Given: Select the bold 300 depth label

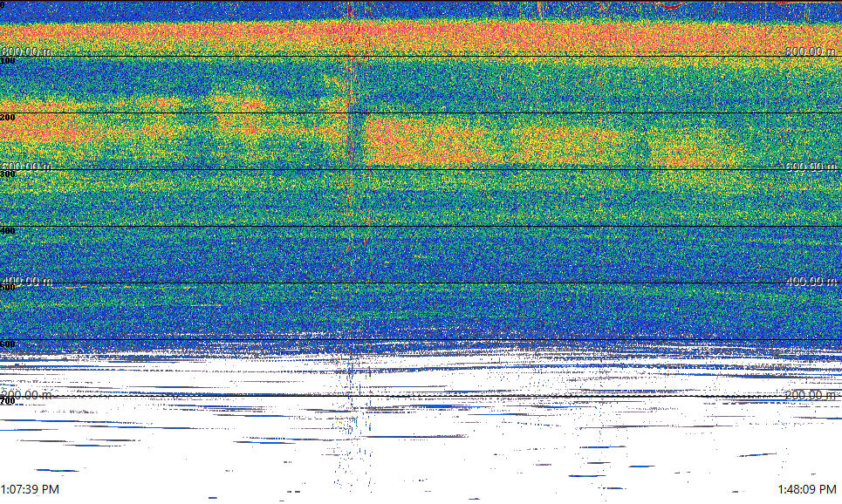Looking at the screenshot, I should pyautogui.click(x=8, y=174).
